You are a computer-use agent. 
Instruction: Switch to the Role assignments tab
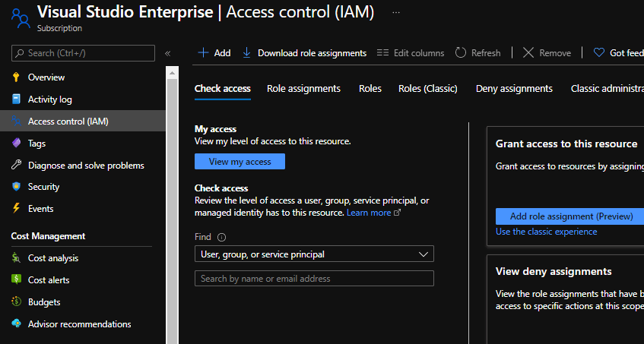coord(303,89)
